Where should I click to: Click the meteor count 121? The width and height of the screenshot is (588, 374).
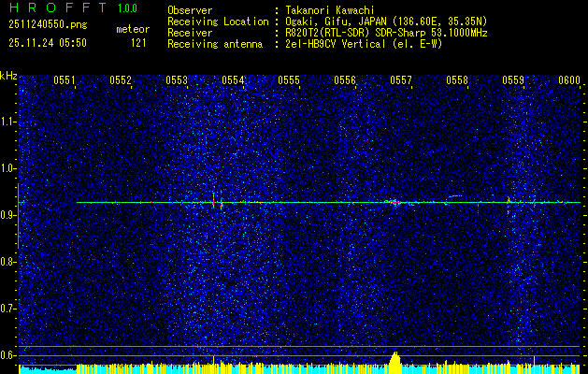pyautogui.click(x=138, y=43)
